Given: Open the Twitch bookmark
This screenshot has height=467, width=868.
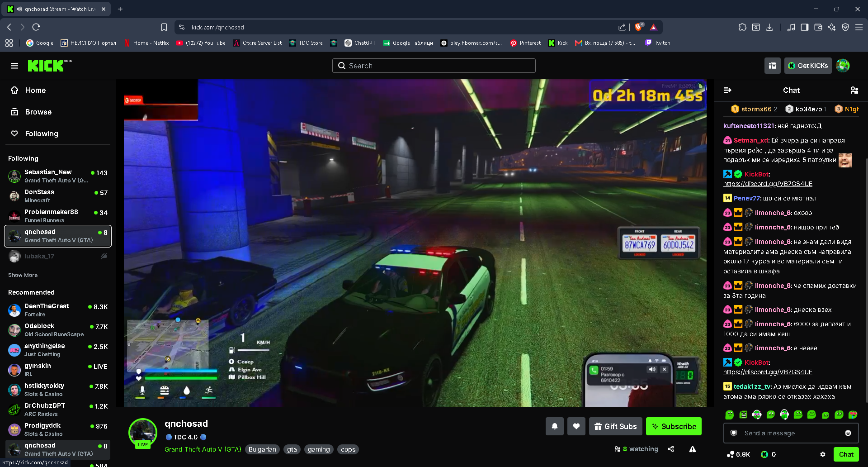Looking at the screenshot, I should coord(657,43).
